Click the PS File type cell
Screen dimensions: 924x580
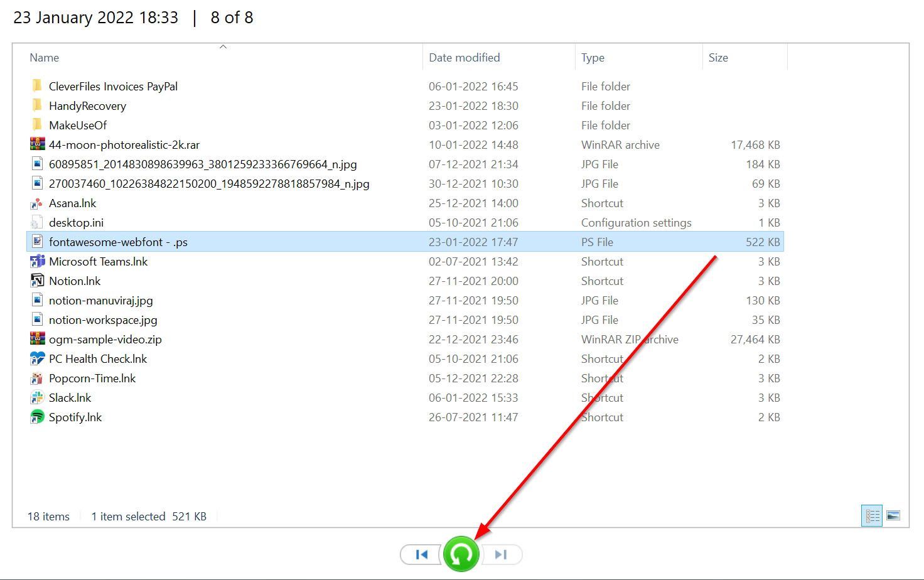pos(597,242)
